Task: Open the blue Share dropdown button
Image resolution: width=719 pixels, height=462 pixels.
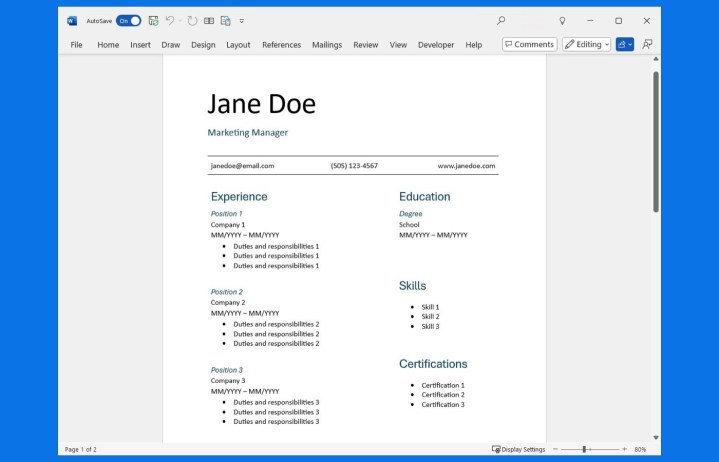Action: (x=625, y=44)
